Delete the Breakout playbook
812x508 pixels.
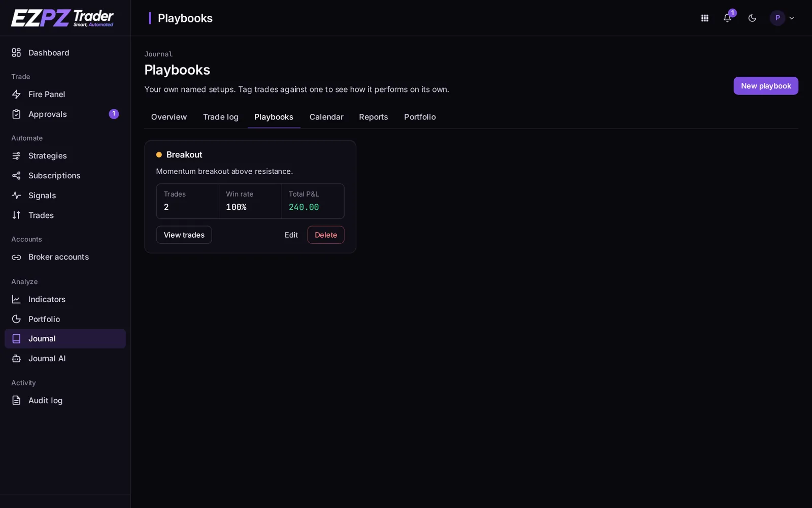point(326,235)
